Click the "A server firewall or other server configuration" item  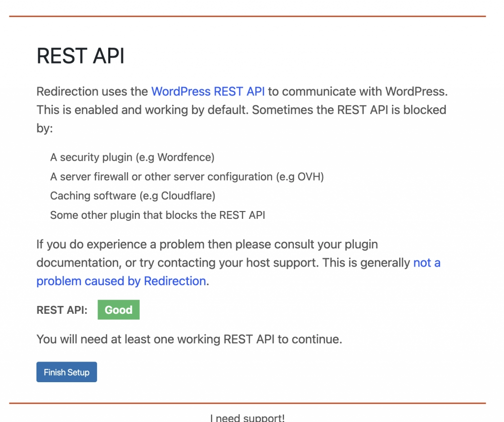pos(187,176)
